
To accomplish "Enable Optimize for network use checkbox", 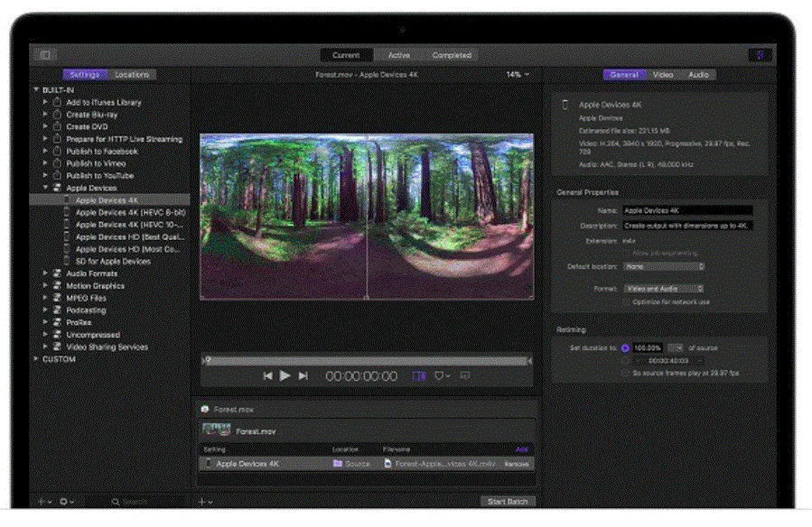I will click(x=626, y=302).
